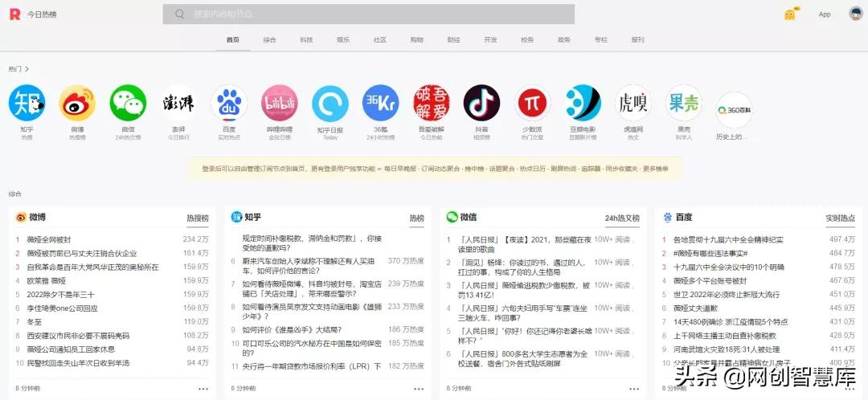Open the 360百科 circle icon
Screen dimensions: 868x400
click(x=735, y=110)
